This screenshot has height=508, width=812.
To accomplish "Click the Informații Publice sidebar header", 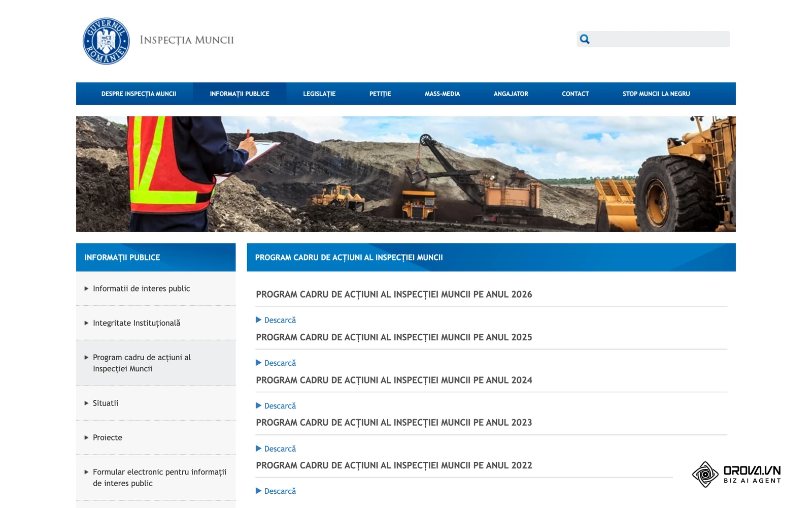I will pos(156,258).
